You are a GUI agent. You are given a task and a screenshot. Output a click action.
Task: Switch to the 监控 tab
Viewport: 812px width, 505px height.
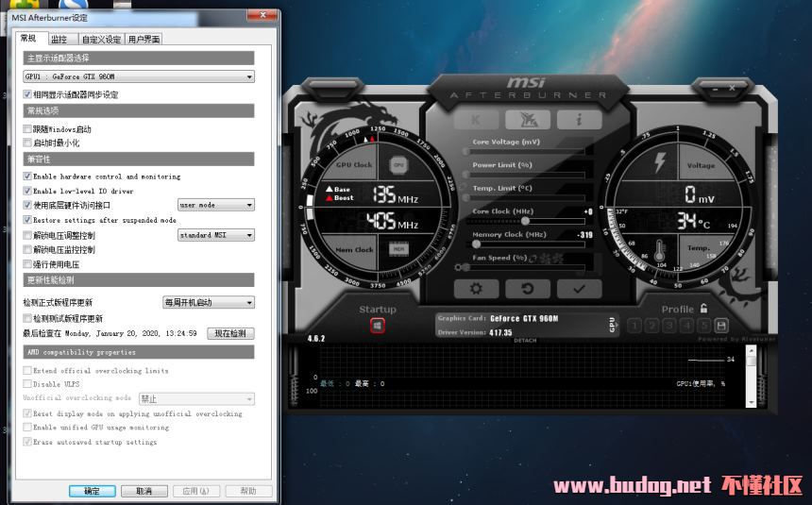click(x=59, y=39)
